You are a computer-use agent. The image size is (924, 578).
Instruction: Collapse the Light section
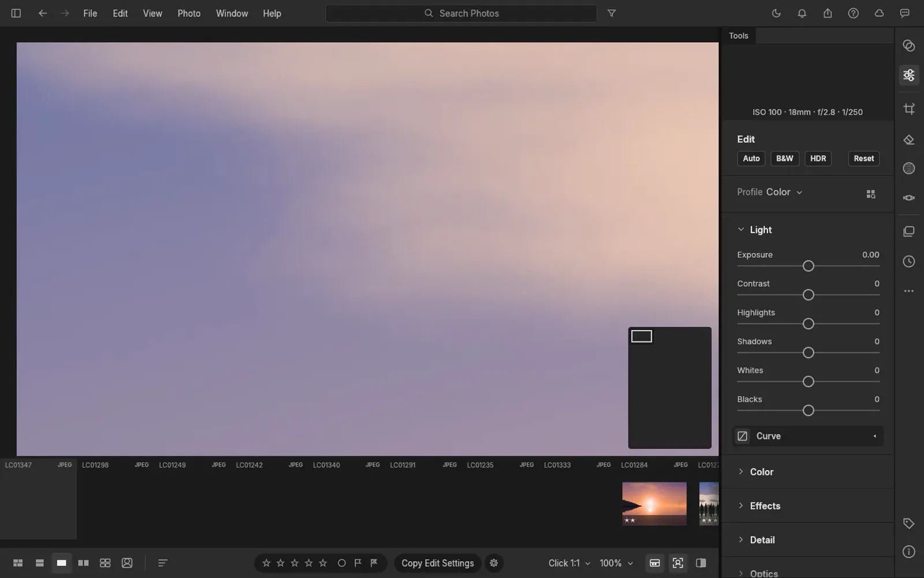pyautogui.click(x=741, y=229)
